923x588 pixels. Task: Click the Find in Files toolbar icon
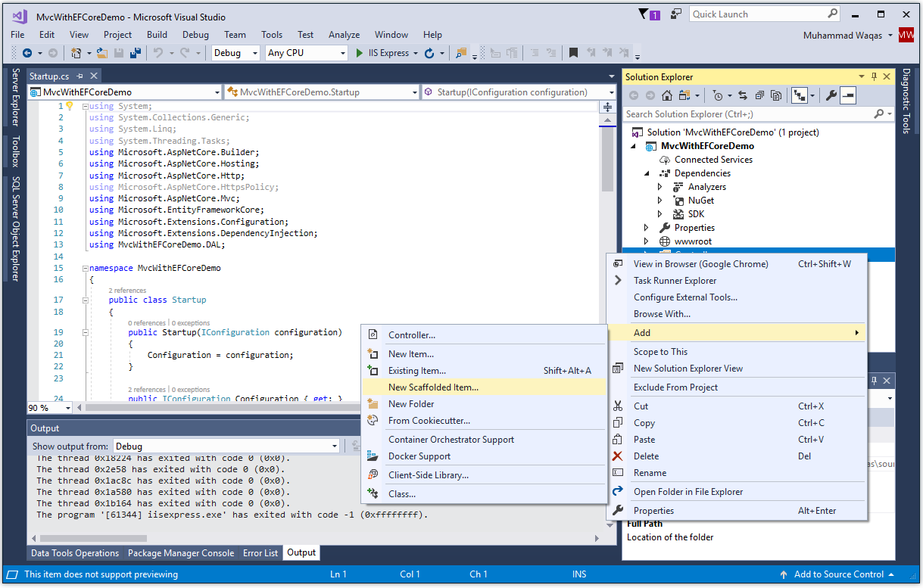click(460, 53)
